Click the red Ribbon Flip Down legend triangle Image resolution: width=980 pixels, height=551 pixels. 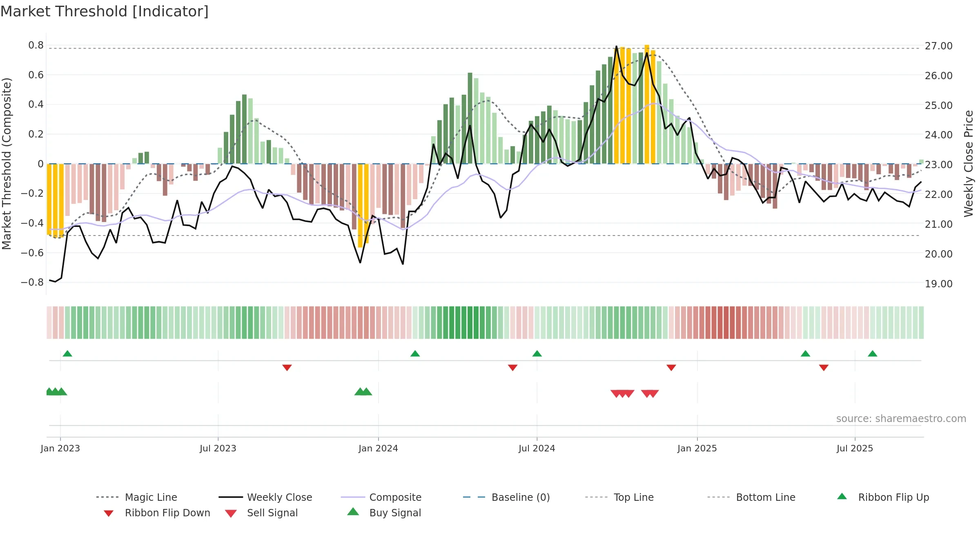click(x=109, y=513)
